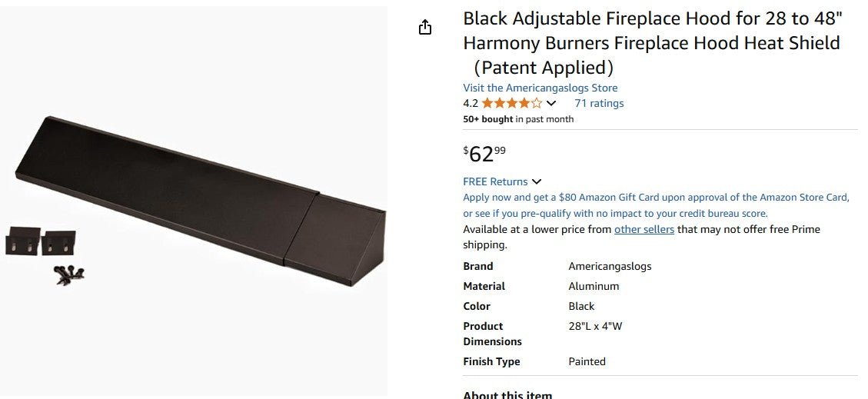Visit the Americangaslogs Store link
Viewport: 868px width, 399px height.
pyautogui.click(x=540, y=88)
